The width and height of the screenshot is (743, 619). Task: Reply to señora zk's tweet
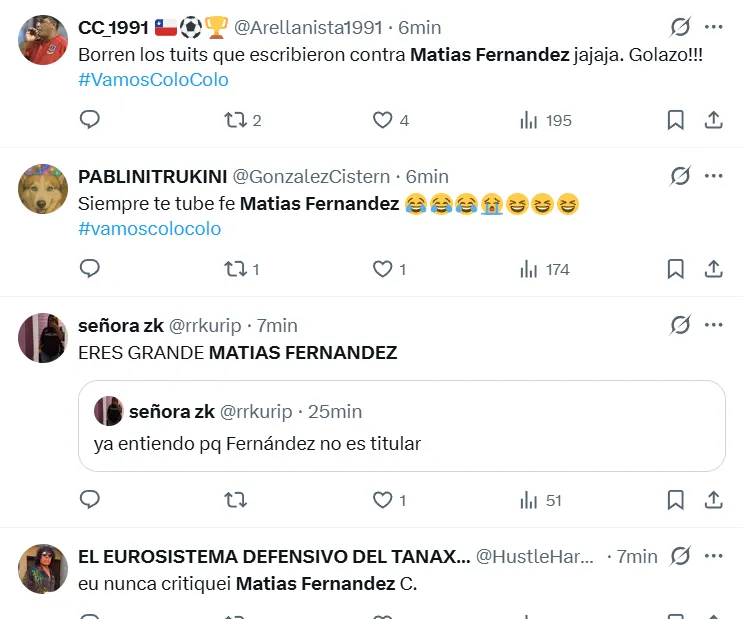tap(90, 500)
